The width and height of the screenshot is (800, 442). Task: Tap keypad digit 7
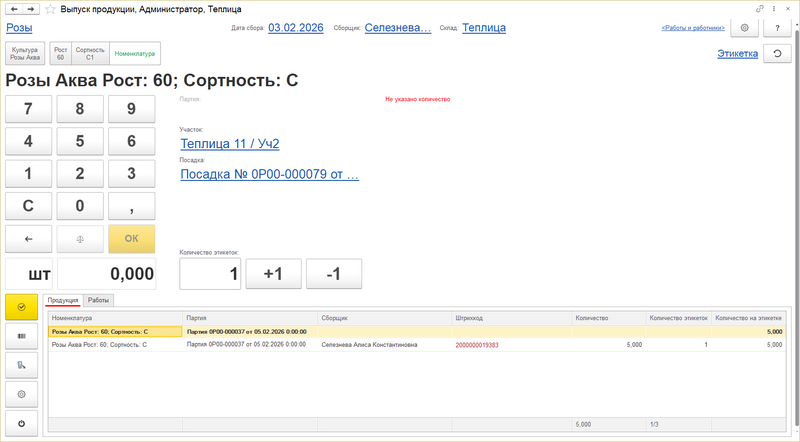pos(29,109)
